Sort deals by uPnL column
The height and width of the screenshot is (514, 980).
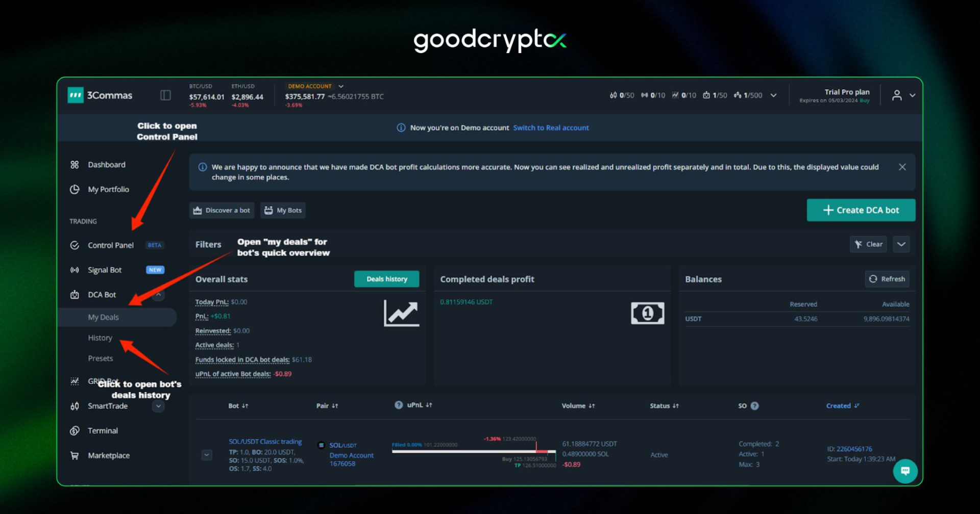pyautogui.click(x=420, y=405)
